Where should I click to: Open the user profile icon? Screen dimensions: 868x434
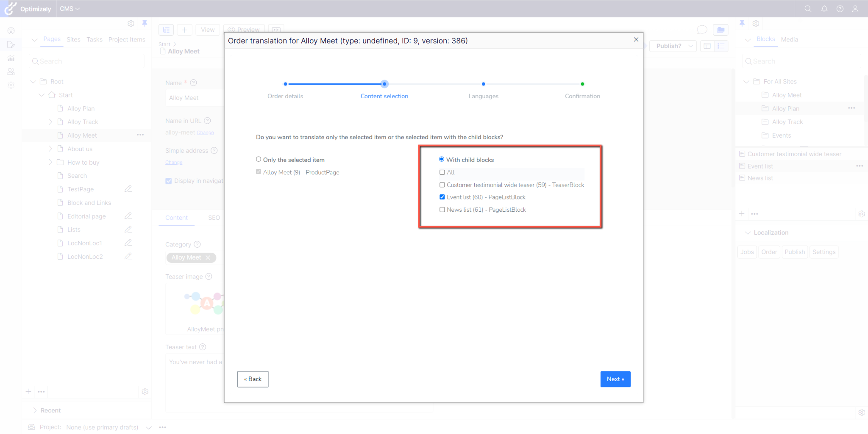point(855,9)
